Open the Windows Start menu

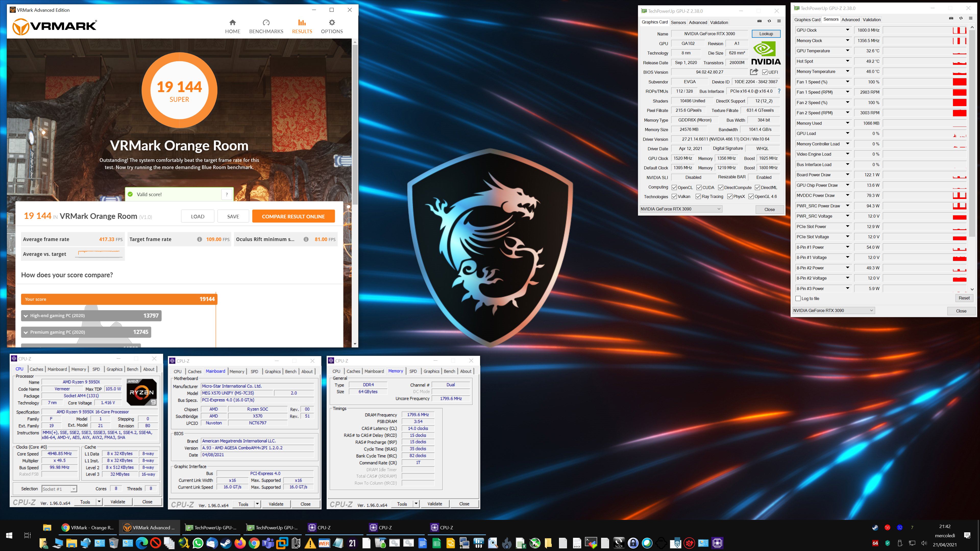[9, 535]
